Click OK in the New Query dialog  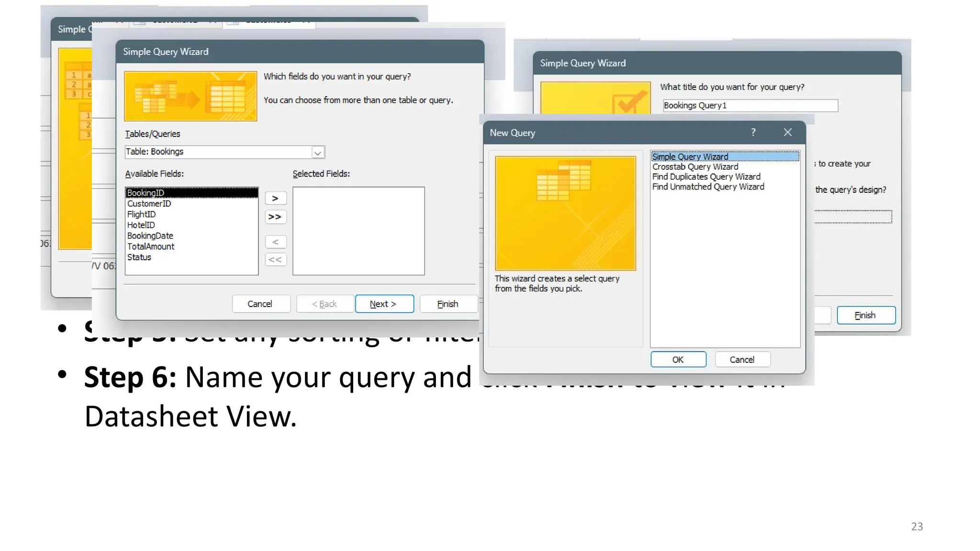(678, 360)
